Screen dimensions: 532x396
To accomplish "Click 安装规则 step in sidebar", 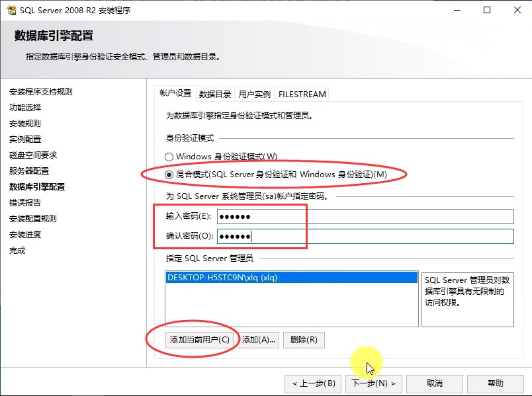I will pyautogui.click(x=25, y=124).
